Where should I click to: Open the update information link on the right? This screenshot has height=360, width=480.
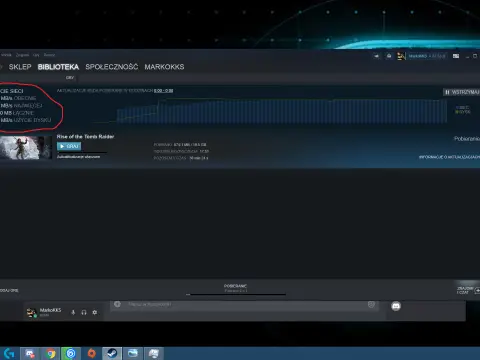(449, 157)
